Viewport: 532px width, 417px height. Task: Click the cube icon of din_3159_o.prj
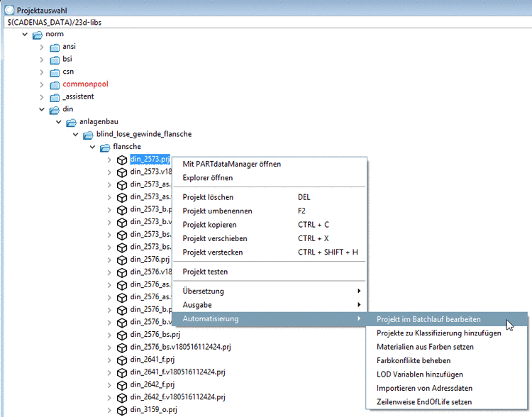122,411
